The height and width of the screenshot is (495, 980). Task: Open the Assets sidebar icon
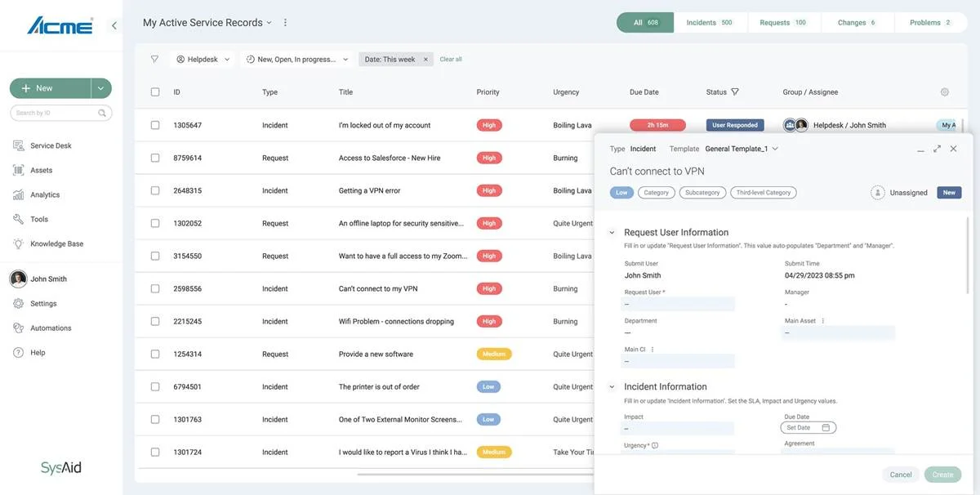[18, 170]
